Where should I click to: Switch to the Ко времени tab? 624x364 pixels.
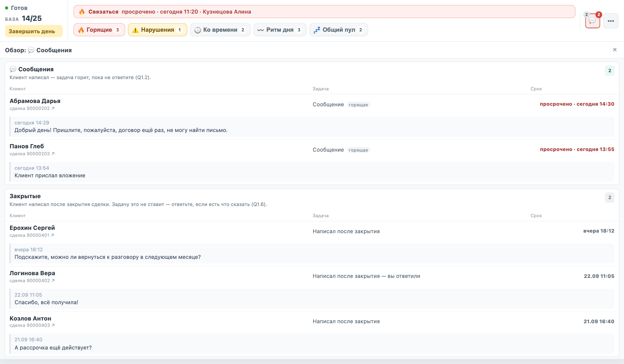click(x=220, y=30)
